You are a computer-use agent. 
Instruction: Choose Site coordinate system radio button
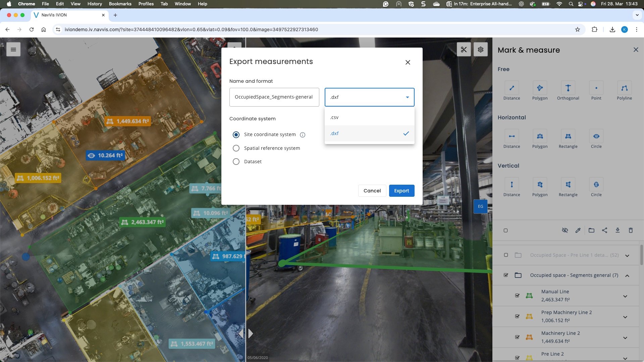pos(236,135)
